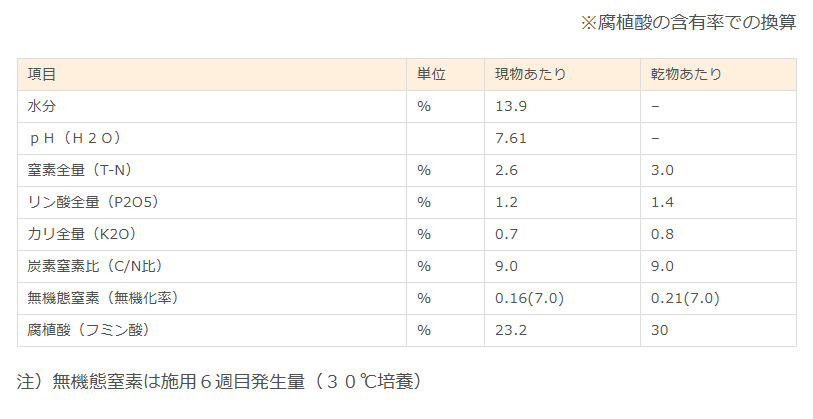The image size is (813, 419).
Task: Click the 項目 column header
Action: tap(41, 74)
